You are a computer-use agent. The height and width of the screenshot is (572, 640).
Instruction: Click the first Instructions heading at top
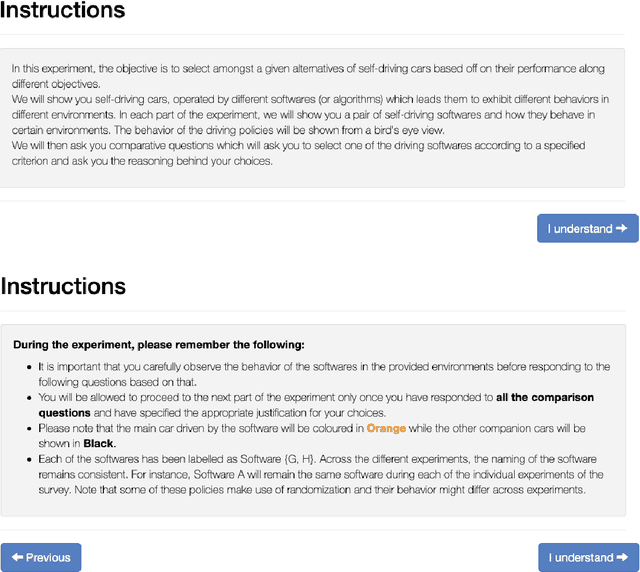(63, 11)
